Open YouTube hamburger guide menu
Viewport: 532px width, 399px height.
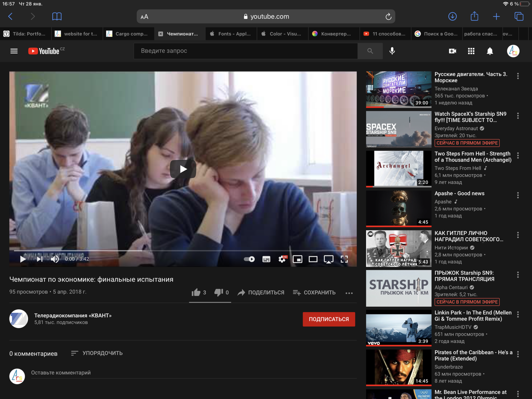(x=14, y=51)
